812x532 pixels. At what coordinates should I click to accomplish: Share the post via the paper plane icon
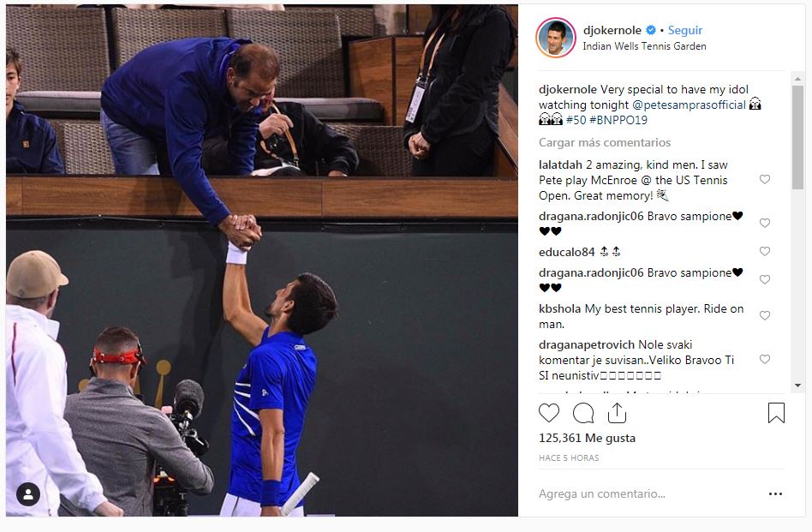[x=617, y=412]
